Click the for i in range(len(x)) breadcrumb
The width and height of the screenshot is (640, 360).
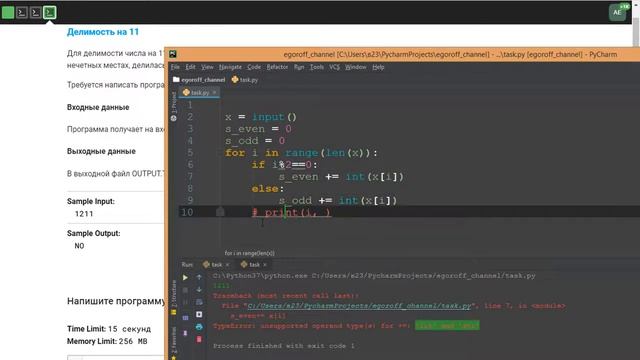pos(249,253)
